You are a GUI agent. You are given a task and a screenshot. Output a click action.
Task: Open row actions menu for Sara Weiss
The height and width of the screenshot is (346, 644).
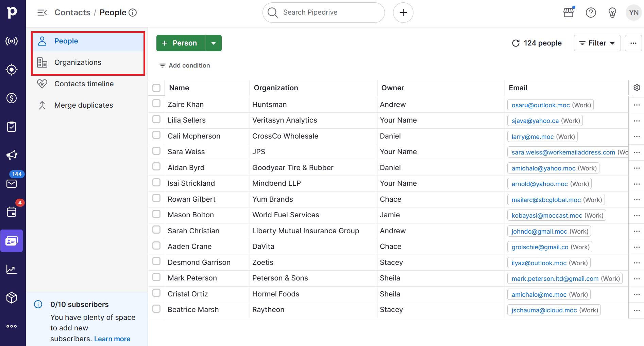click(637, 152)
